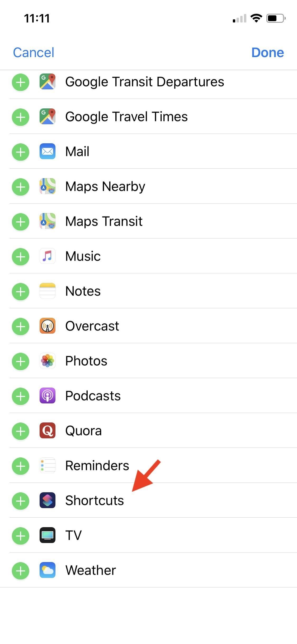Confirm changes with Done

[267, 52]
